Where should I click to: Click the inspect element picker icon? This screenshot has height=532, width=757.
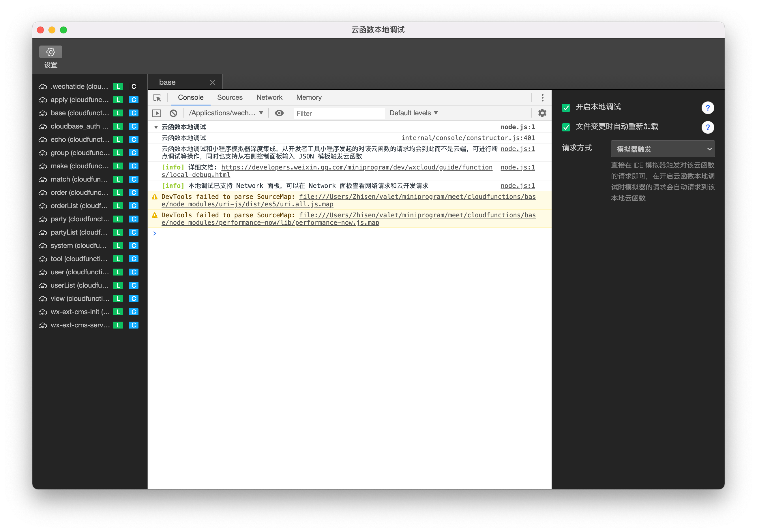pyautogui.click(x=157, y=97)
